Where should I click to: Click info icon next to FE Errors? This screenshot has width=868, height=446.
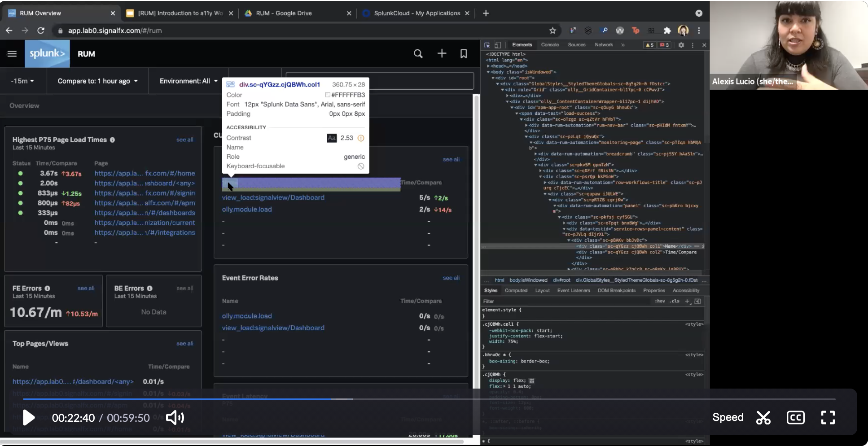click(x=47, y=288)
